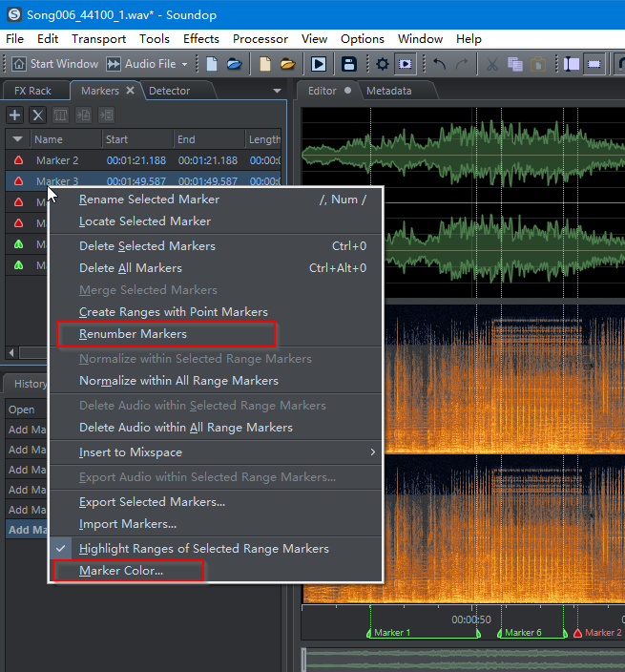Choose Delete All Markers
The height and width of the screenshot is (672, 625).
tap(216, 268)
